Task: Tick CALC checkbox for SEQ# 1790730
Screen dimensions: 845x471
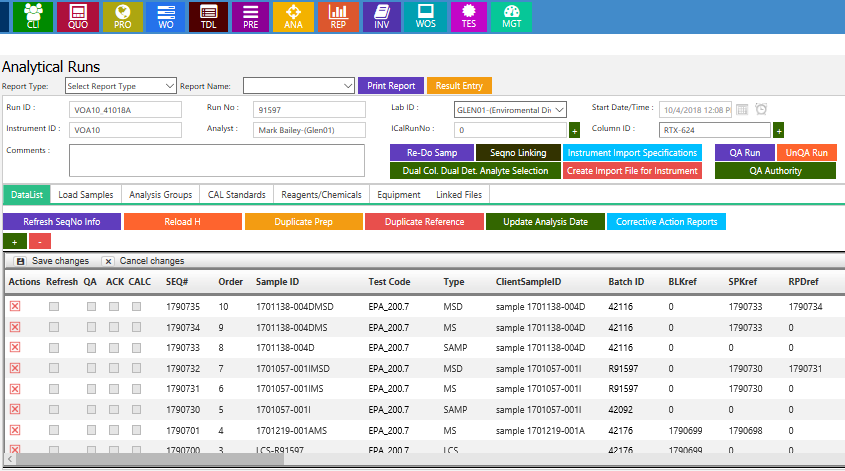Action: coord(136,410)
